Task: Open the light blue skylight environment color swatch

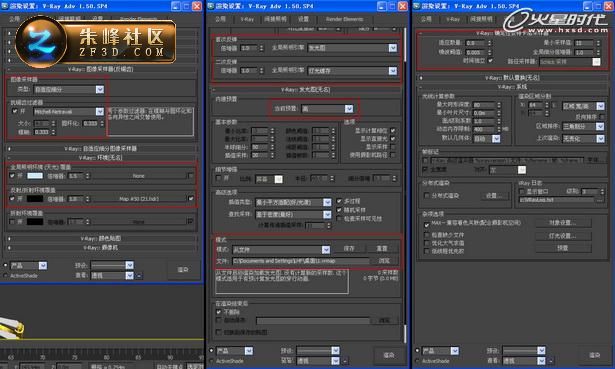Action: click(35, 176)
